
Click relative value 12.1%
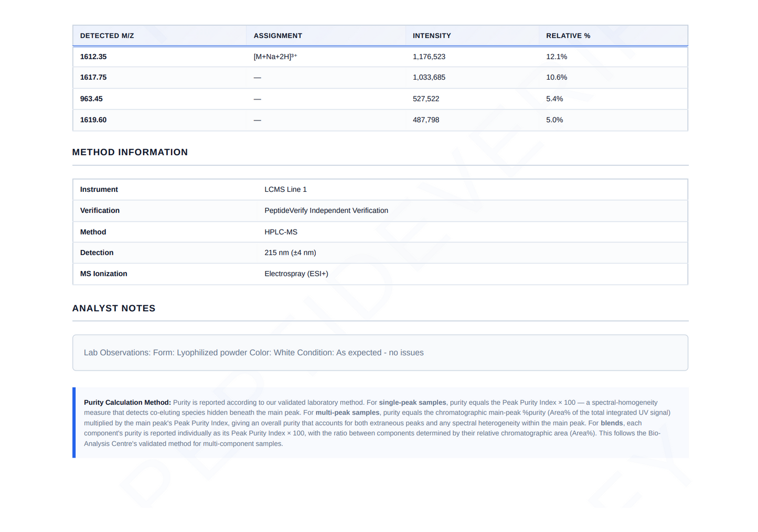pos(557,57)
